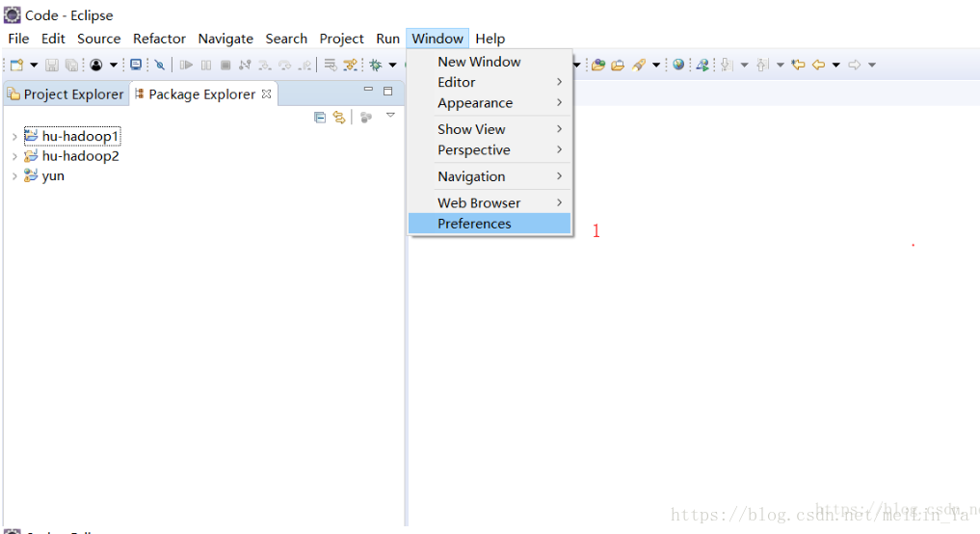Toggle Link with Editor icon
Screen dimensions: 980x534
[x=339, y=117]
